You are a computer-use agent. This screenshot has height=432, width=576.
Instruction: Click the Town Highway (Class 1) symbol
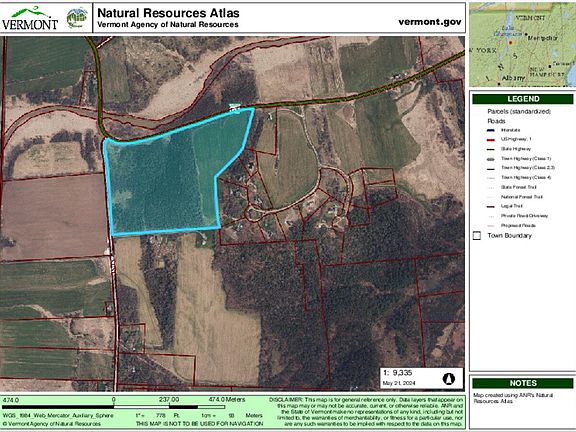pos(490,159)
